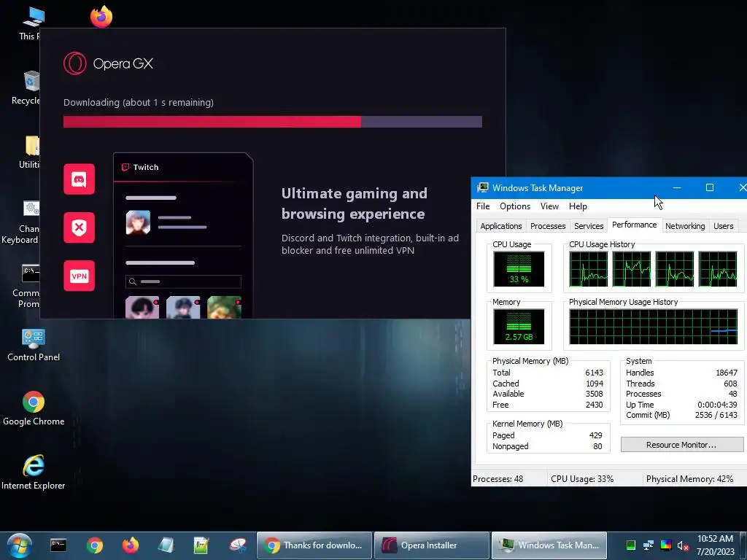Click the muted volume tray icon
The image size is (747, 560).
[683, 545]
